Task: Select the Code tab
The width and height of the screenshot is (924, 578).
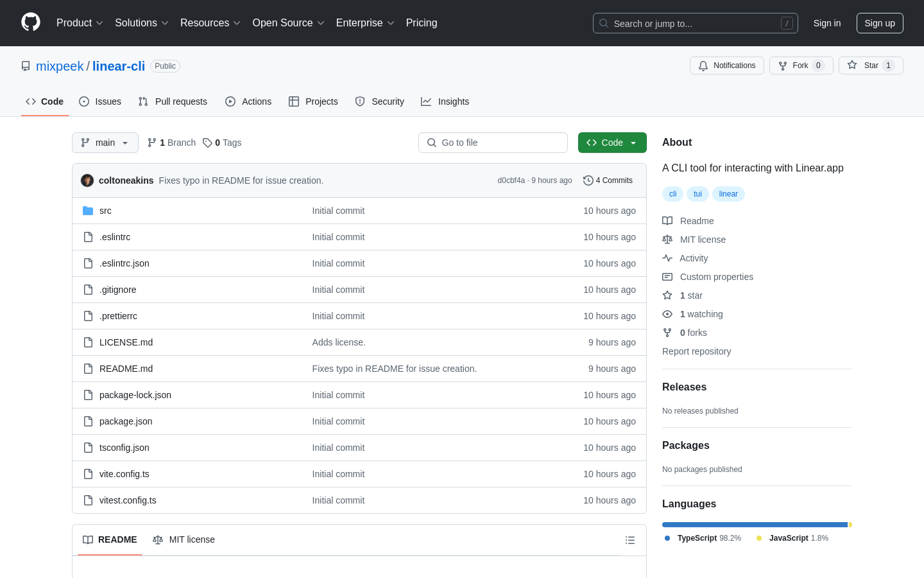Action: pyautogui.click(x=45, y=101)
